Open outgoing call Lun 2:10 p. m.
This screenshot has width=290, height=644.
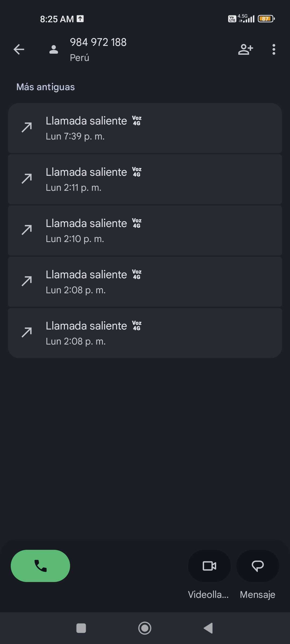coord(145,231)
